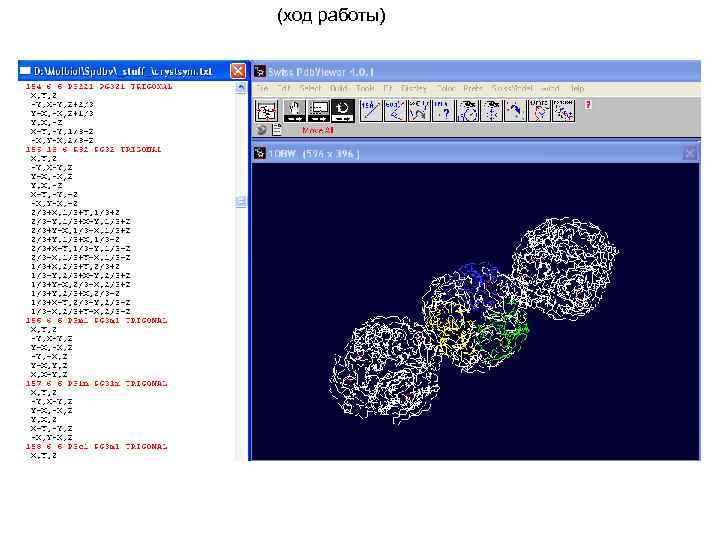Image resolution: width=720 pixels, height=540 pixels.
Task: Click the line 'Y-X,Y,Z' under 156
Action: pos(49,366)
